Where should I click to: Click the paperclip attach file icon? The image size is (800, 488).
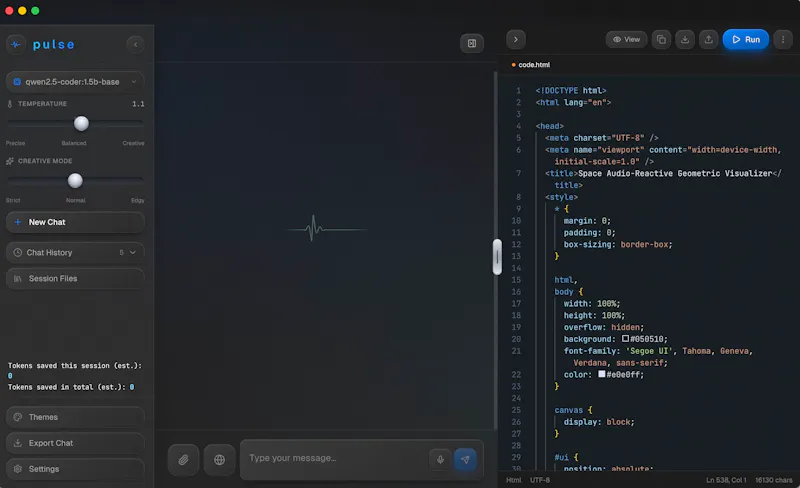click(183, 460)
